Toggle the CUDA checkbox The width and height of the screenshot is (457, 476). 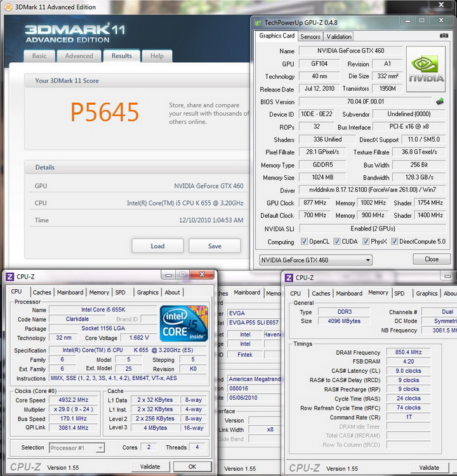pos(336,241)
